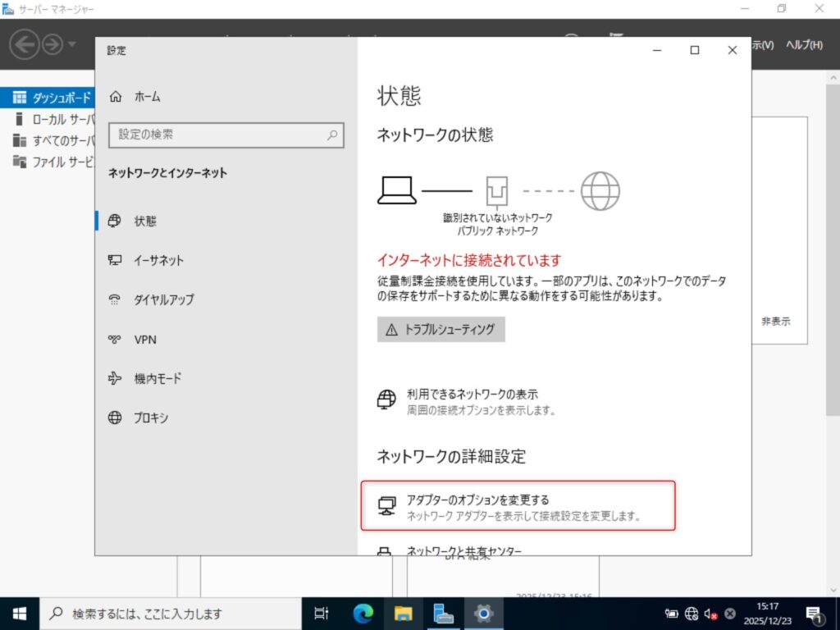
Task: Click the Windows Start button
Action: [19, 613]
